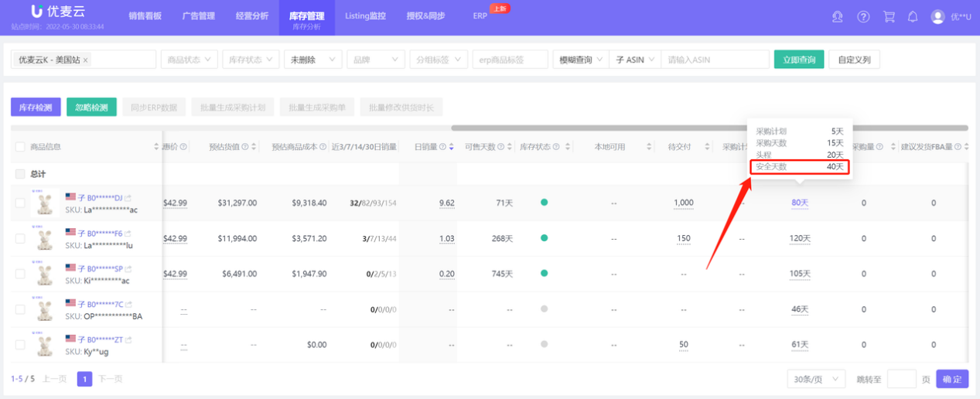Click the 请输入ASIN input field
Screen dimensions: 980x399
tap(715, 60)
